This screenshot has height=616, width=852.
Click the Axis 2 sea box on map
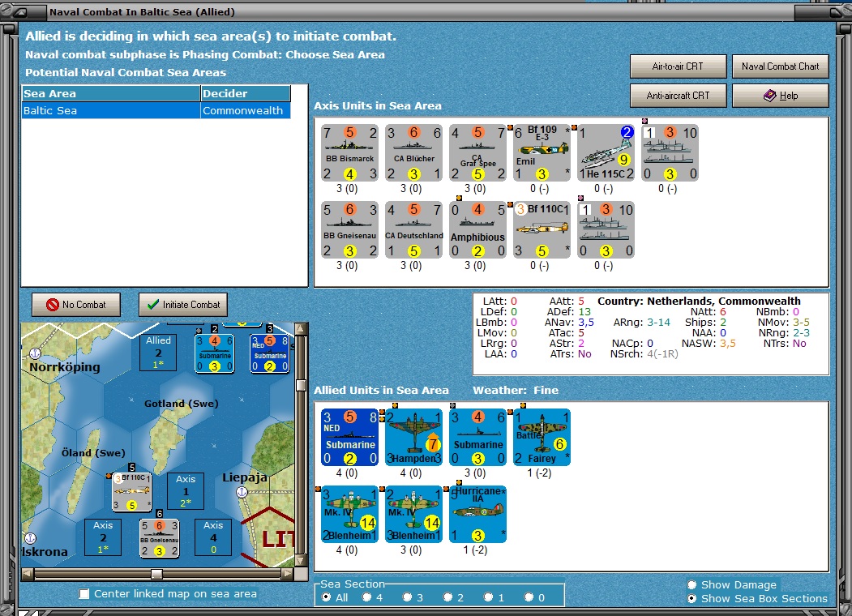coord(103,537)
